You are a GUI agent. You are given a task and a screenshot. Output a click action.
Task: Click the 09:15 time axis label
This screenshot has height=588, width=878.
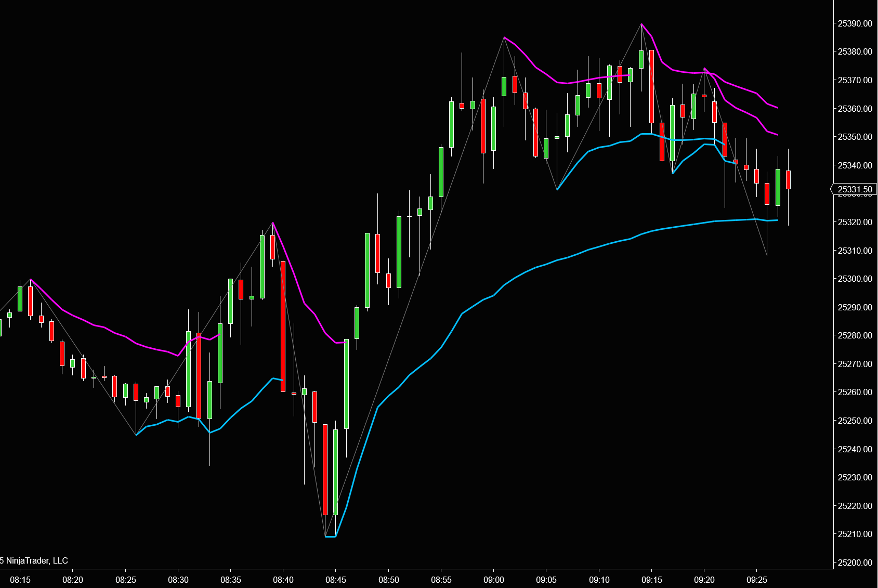pyautogui.click(x=652, y=580)
